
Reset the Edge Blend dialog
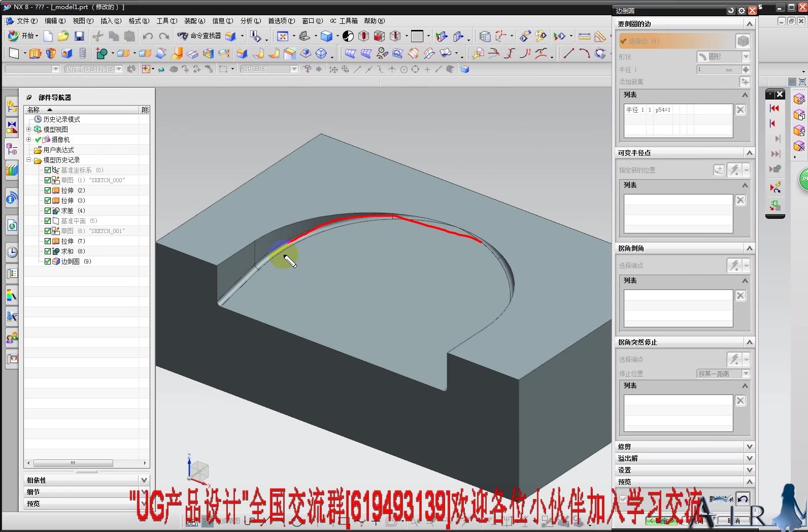731,11
